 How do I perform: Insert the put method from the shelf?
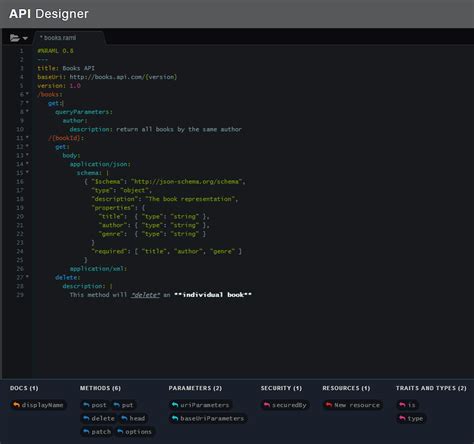(123, 405)
